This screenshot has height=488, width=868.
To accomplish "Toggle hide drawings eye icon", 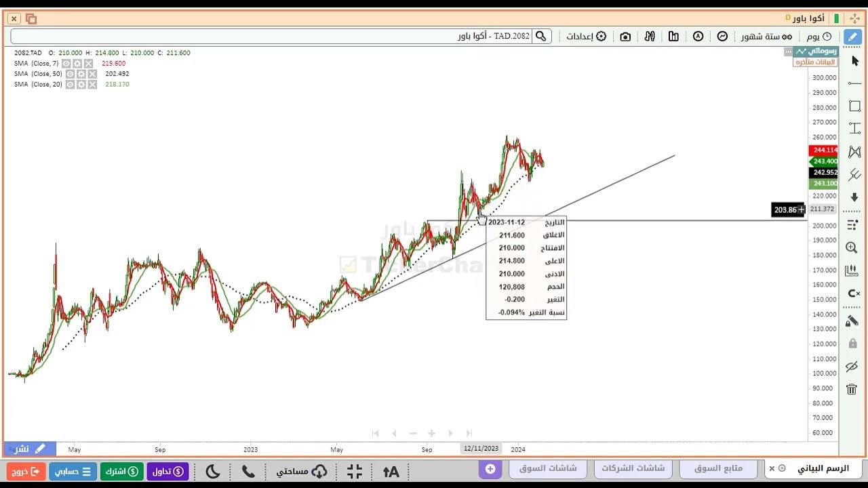I will 852,367.
